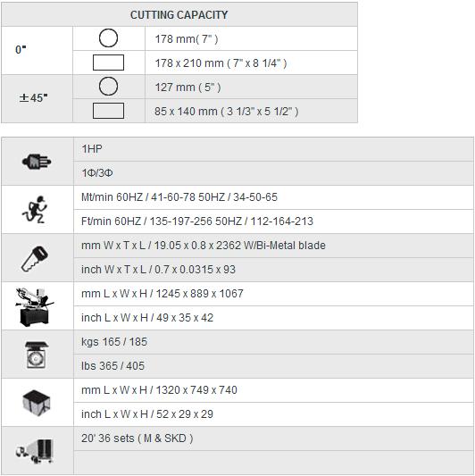Click the 1Φ/3Φ phase row

point(273,173)
